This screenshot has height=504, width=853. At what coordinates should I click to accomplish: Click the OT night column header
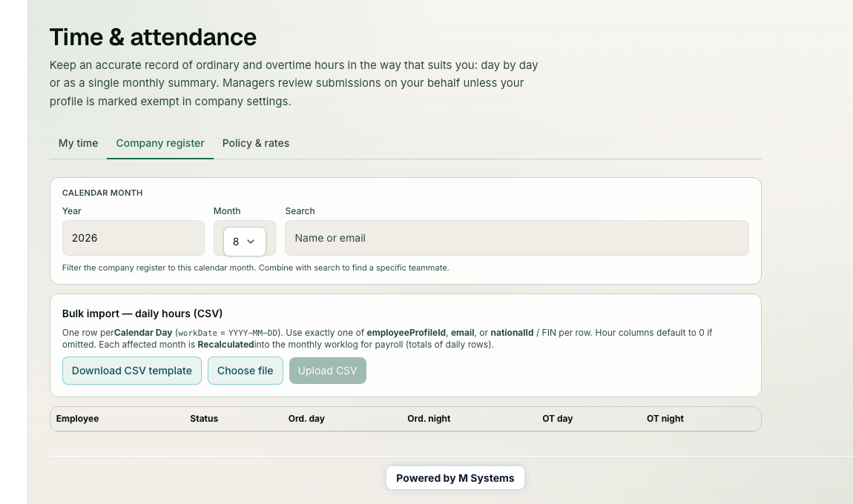(665, 419)
